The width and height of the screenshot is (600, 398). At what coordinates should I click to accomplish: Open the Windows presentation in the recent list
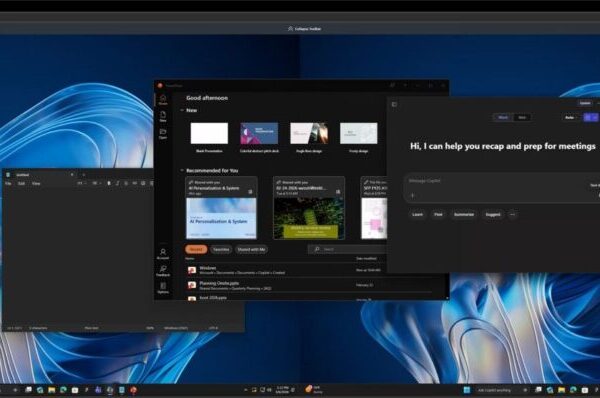click(285, 270)
